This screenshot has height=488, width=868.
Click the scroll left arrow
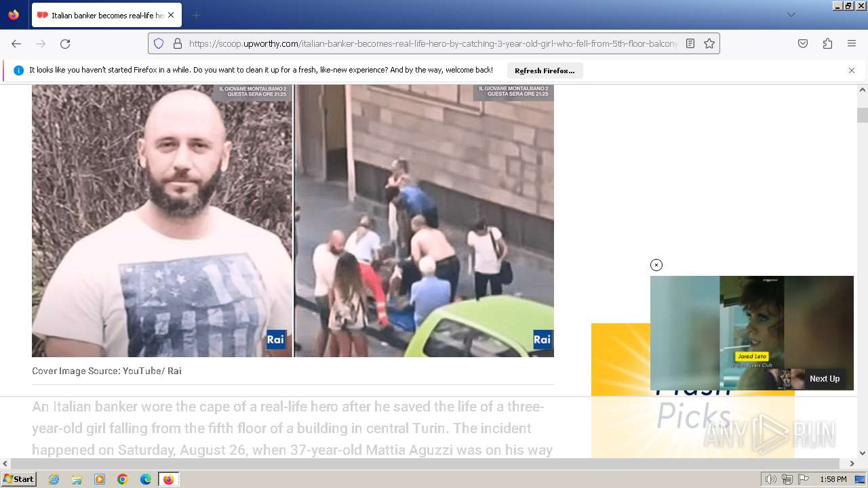click(5, 464)
